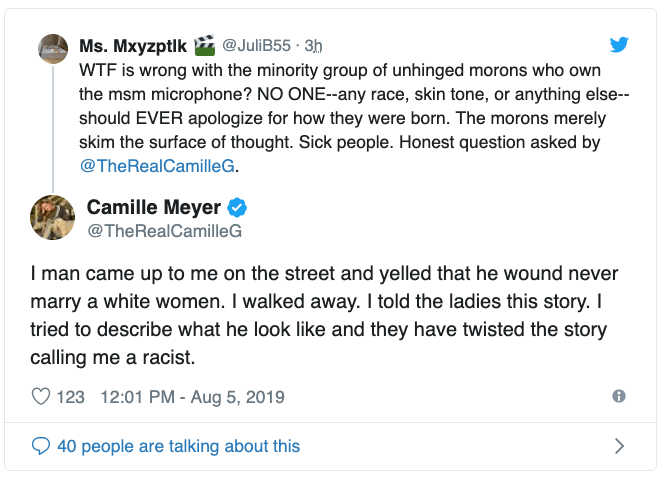Open the @TheRealCamilleG handle under Camille Meyer

(165, 231)
